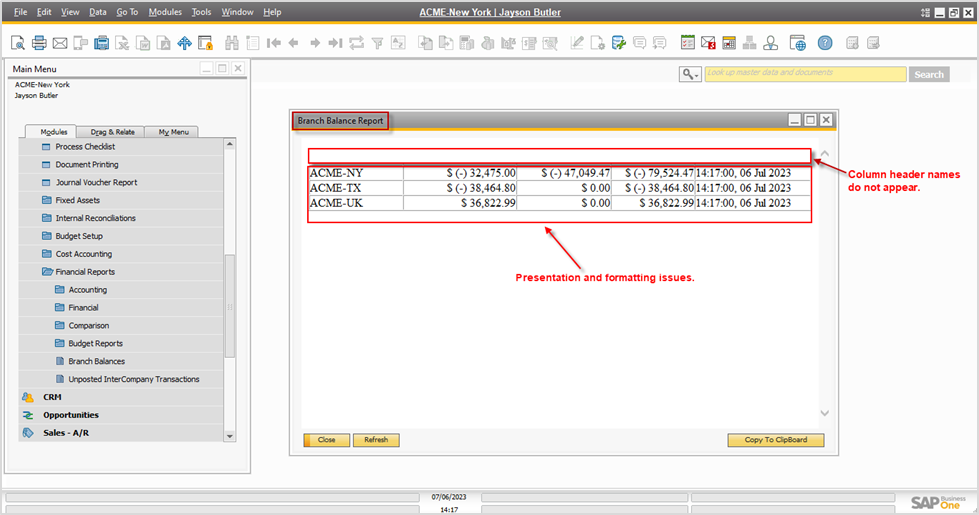Open the search type dropdown arrow

click(690, 74)
